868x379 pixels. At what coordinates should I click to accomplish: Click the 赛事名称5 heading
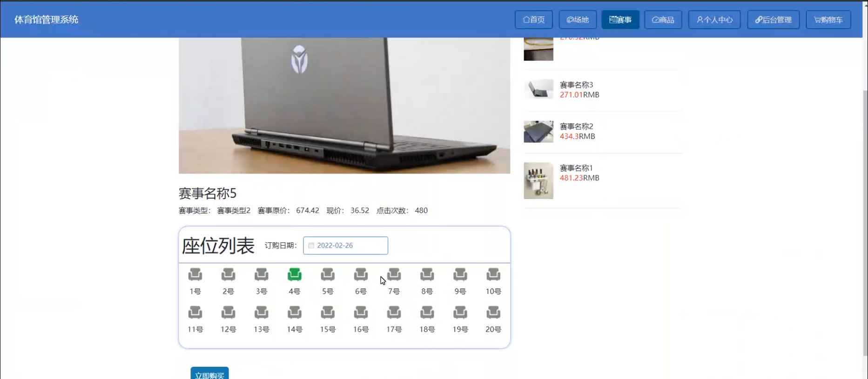208,193
